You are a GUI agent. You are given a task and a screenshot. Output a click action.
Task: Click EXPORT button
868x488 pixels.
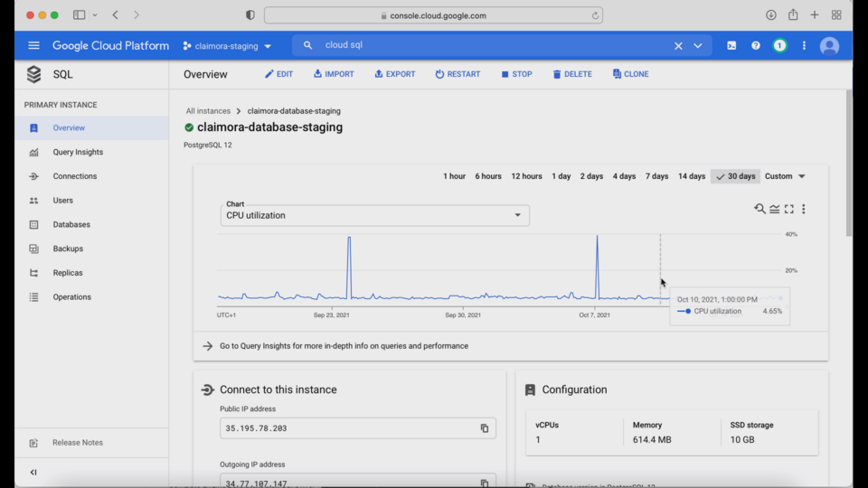point(395,74)
